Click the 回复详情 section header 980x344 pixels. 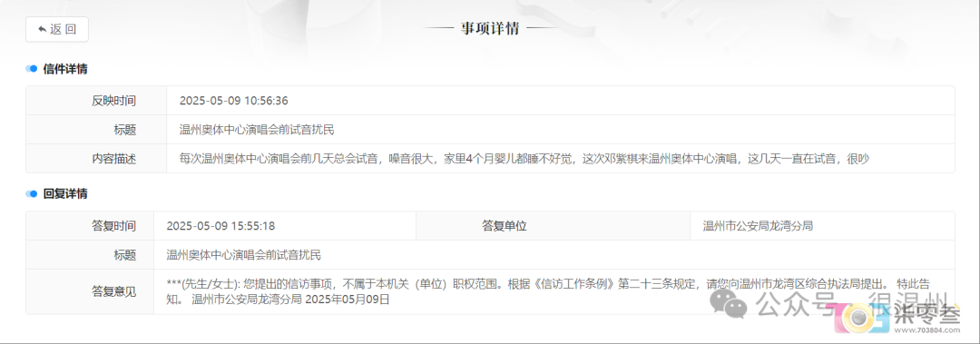pyautogui.click(x=65, y=194)
